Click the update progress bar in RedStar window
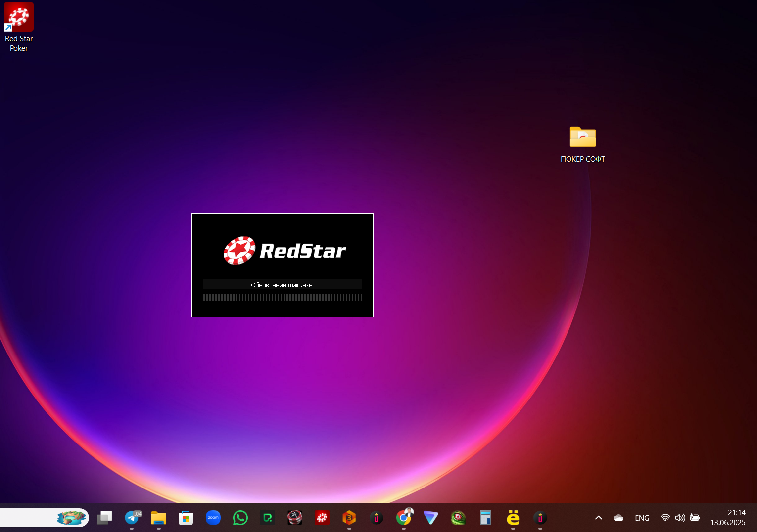Image resolution: width=757 pixels, height=532 pixels. [283, 297]
